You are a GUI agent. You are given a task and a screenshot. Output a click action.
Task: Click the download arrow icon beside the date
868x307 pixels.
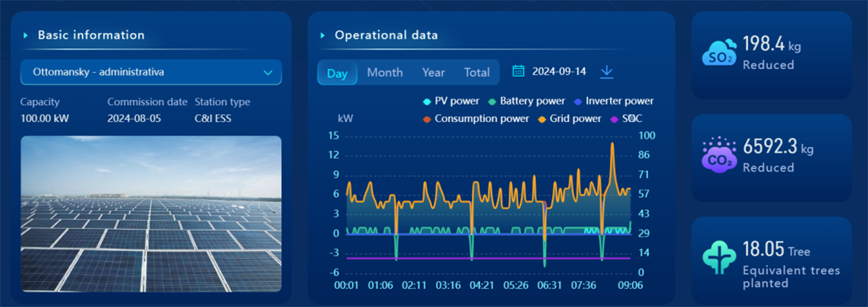[x=606, y=71]
